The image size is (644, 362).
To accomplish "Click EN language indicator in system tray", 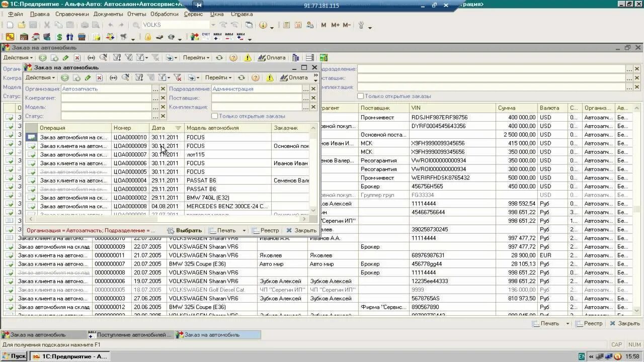I will click(x=582, y=356).
